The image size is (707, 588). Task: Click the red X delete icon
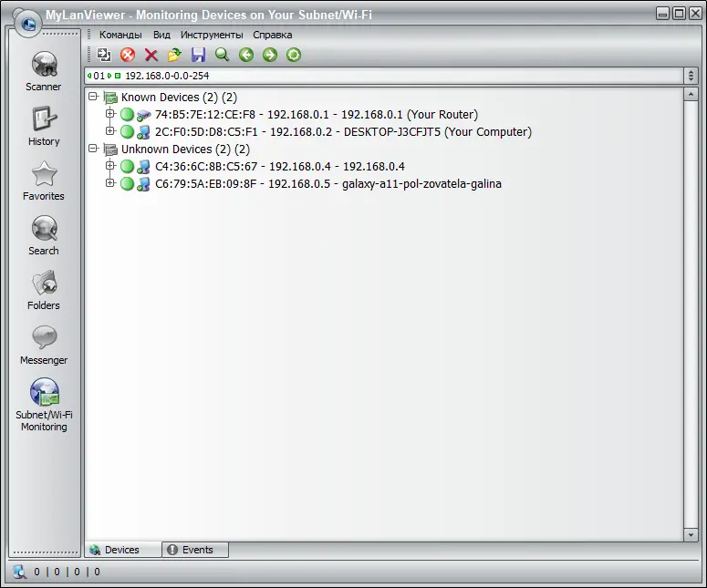[x=151, y=55]
